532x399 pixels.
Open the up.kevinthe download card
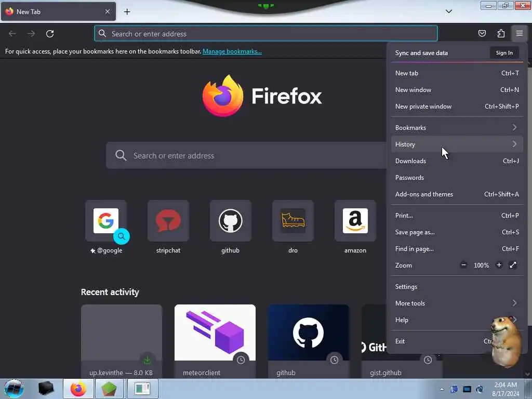(x=122, y=341)
